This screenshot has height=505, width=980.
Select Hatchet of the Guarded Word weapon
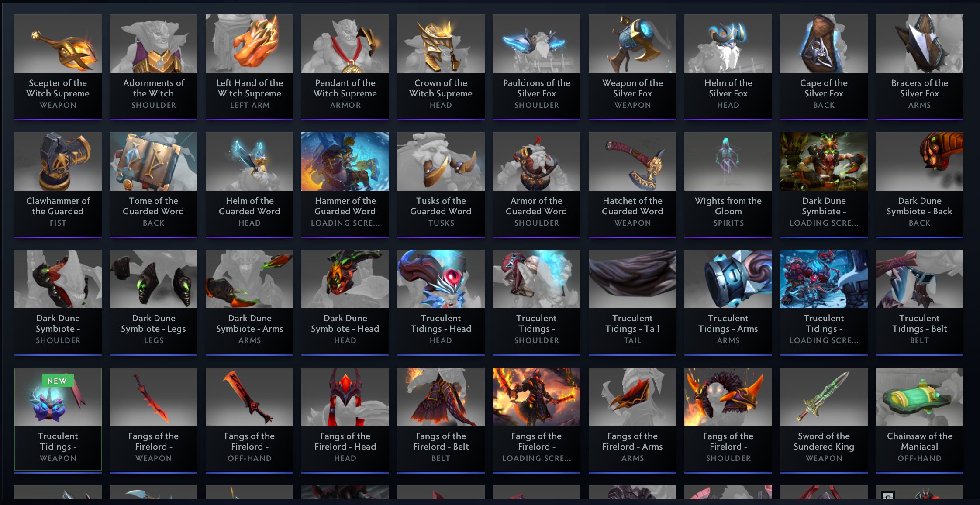(632, 185)
